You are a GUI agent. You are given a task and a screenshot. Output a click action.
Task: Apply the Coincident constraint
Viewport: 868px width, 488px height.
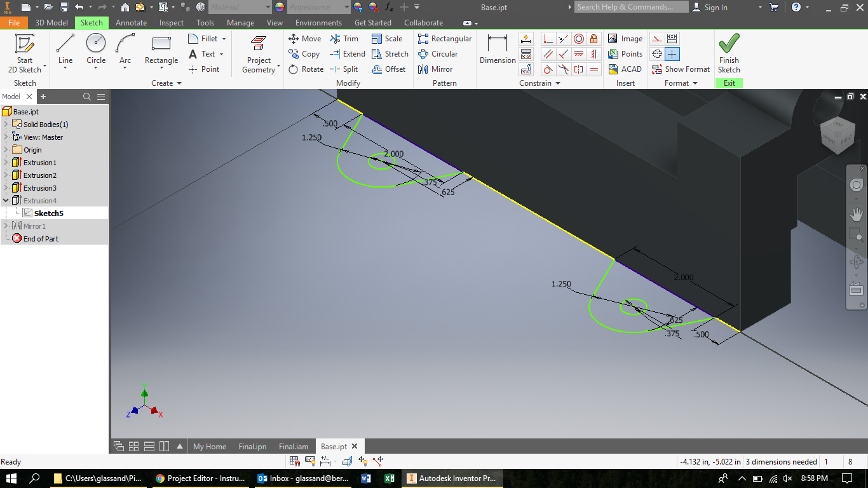click(548, 39)
